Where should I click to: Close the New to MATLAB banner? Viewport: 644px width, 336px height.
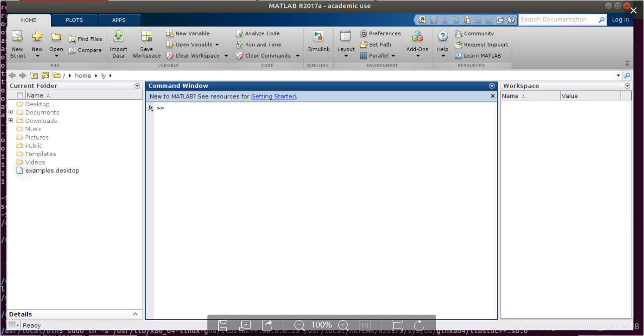(493, 96)
